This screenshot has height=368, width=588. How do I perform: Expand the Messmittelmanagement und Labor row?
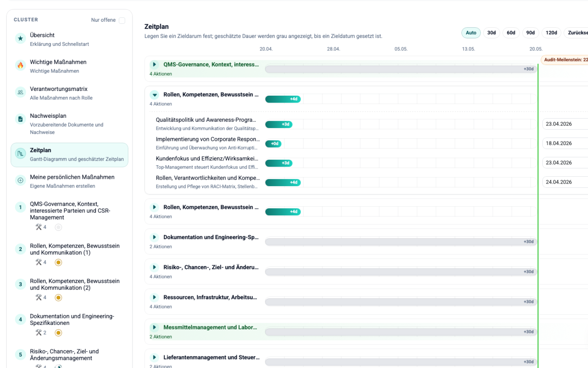click(x=154, y=328)
